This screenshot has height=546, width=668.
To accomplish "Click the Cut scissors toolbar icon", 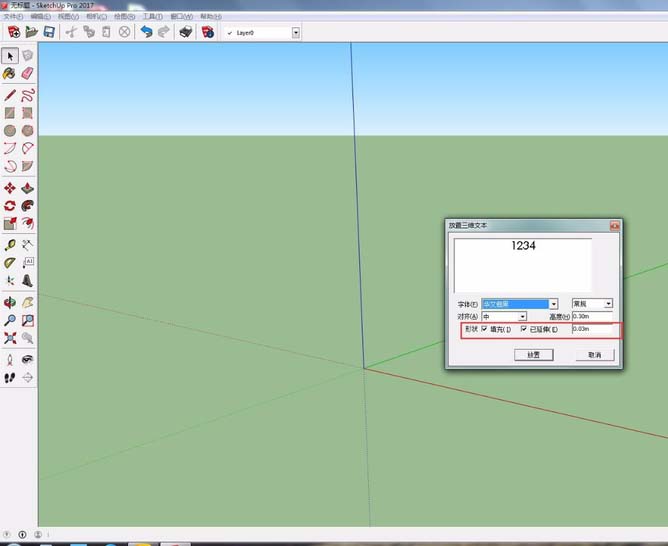I will coord(71,32).
